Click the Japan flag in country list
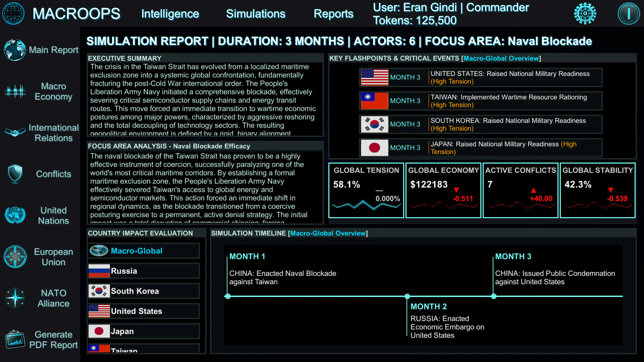Viewport: 644px width, 362px height. coord(99,331)
